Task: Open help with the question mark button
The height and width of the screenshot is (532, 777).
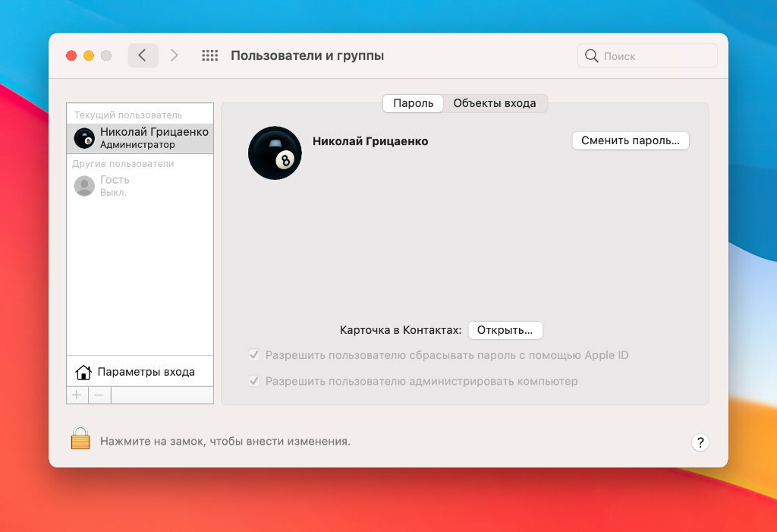Action: coord(700,442)
